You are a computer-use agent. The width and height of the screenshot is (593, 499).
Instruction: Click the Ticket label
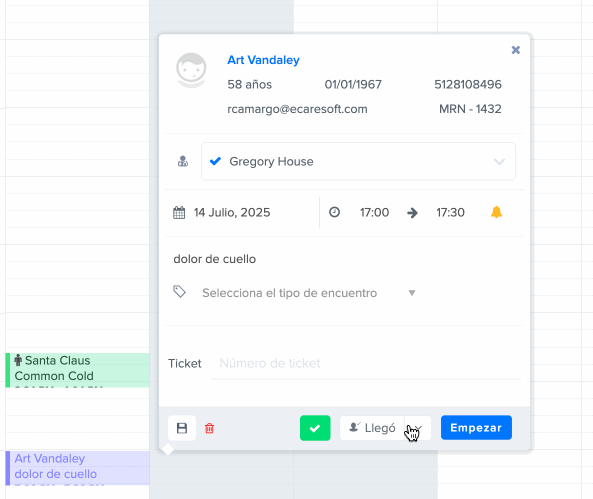tap(185, 364)
